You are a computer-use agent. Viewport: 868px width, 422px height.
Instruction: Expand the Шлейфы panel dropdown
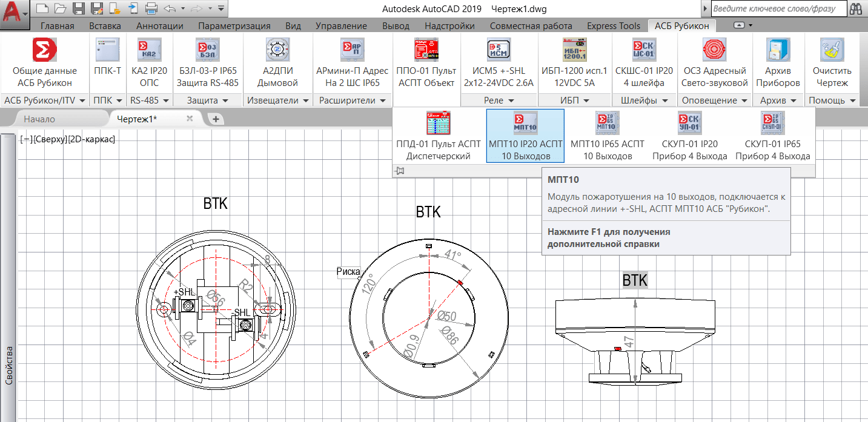tap(644, 101)
